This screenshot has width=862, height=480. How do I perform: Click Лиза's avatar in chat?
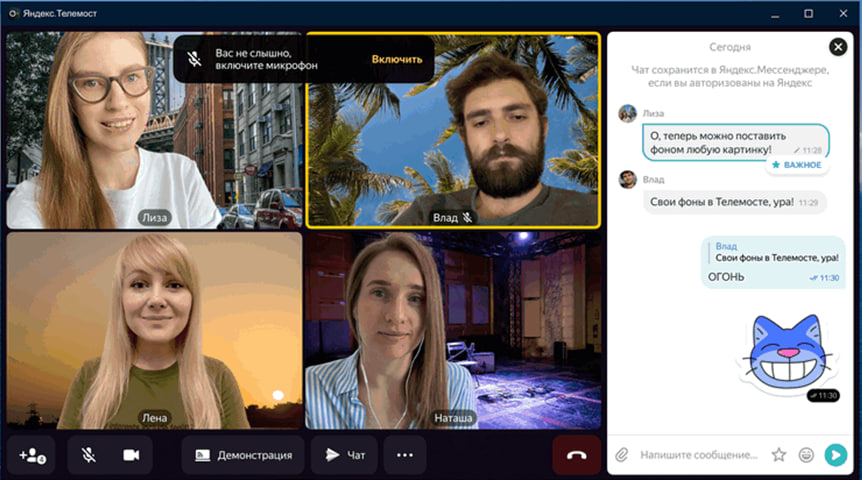point(628,113)
